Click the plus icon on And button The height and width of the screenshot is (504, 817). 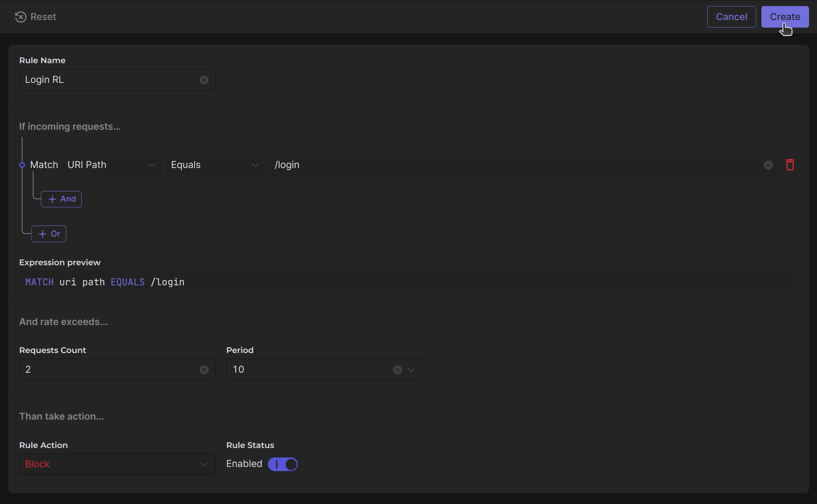click(52, 199)
